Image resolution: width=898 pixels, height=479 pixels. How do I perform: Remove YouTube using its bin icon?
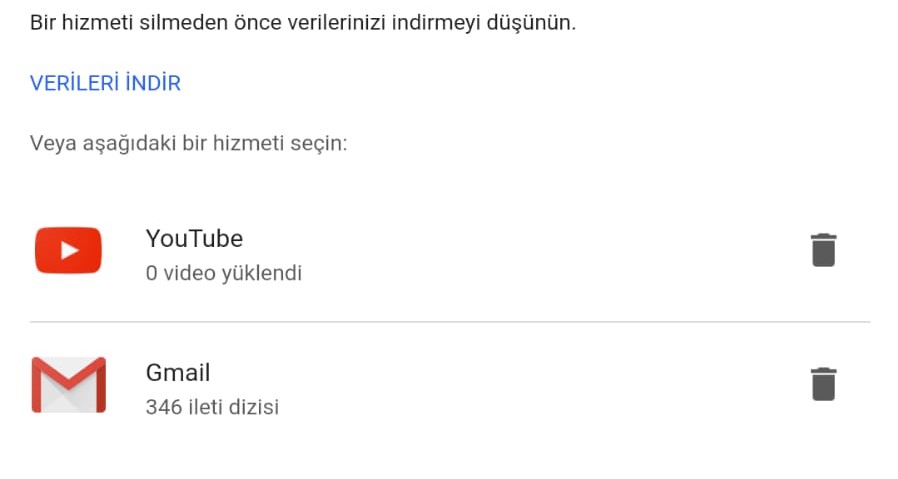(824, 250)
